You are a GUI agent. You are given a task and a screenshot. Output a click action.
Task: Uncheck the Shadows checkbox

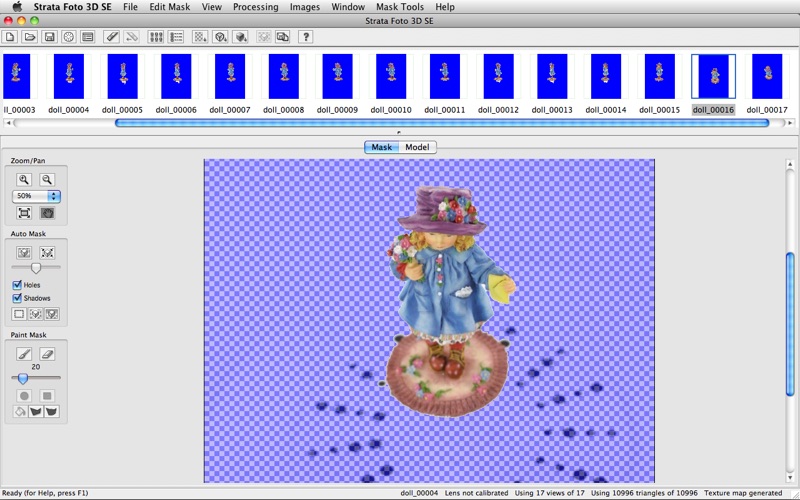tap(17, 298)
